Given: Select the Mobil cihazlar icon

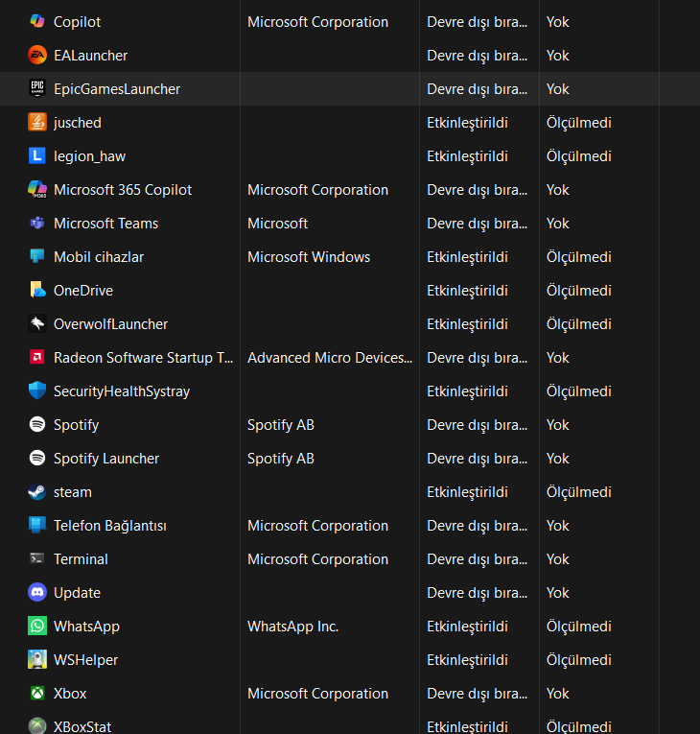Looking at the screenshot, I should coord(37,256).
